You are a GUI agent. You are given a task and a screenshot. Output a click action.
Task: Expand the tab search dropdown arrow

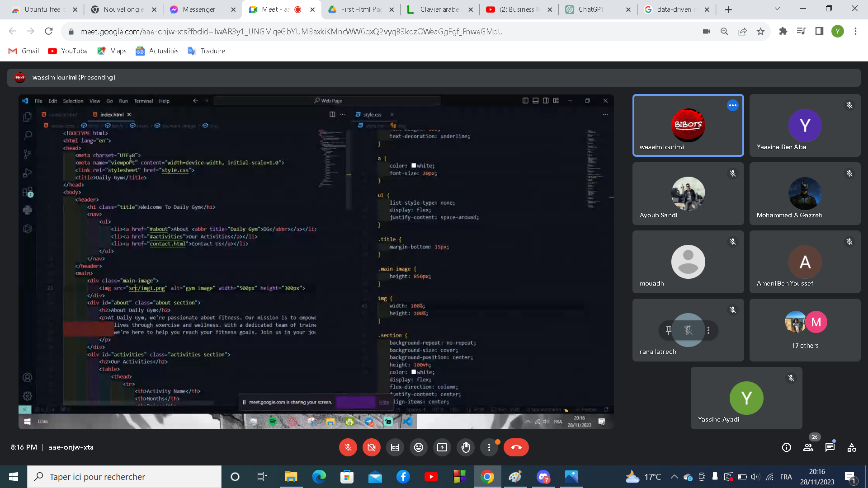(x=777, y=9)
